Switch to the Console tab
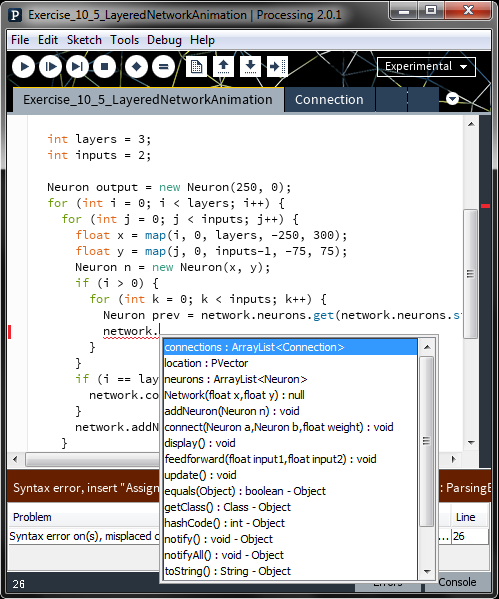 pyautogui.click(x=457, y=582)
